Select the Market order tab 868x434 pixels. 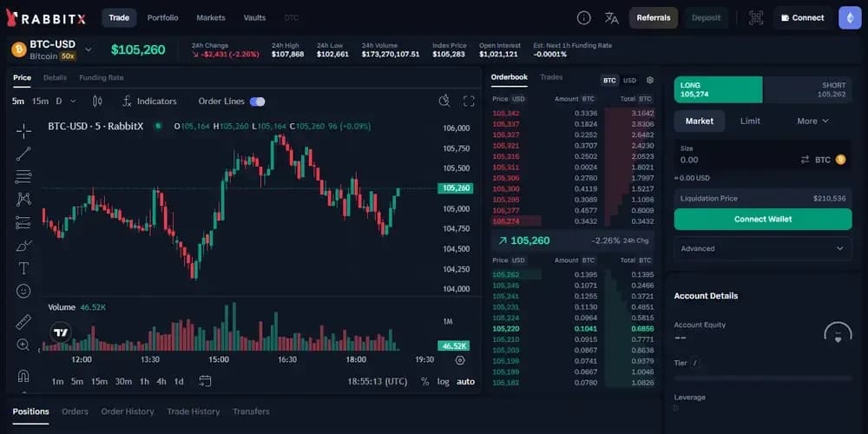(x=699, y=121)
